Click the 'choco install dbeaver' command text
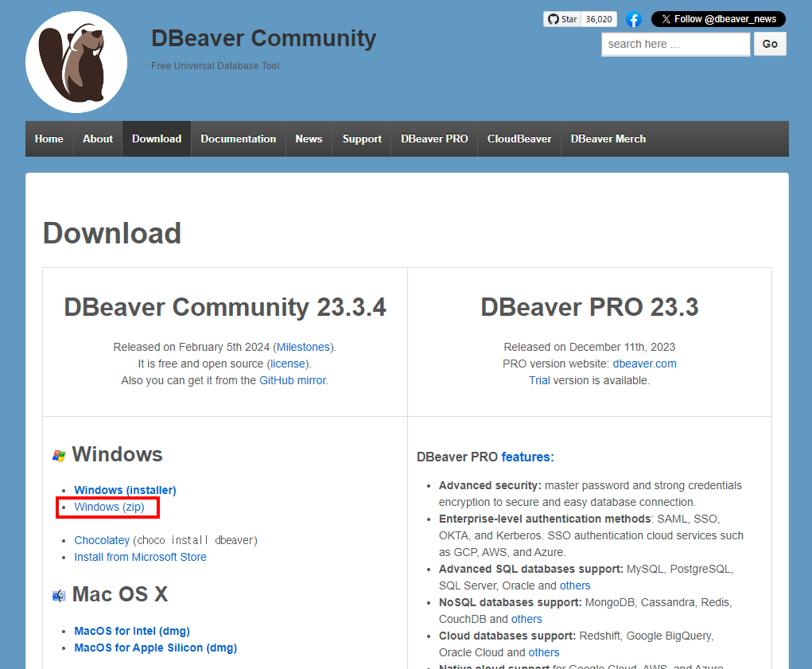The height and width of the screenshot is (669, 812). pyautogui.click(x=195, y=540)
